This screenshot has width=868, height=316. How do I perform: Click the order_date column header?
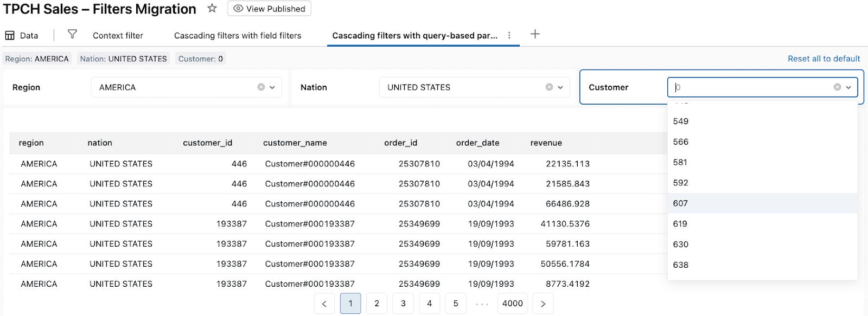[477, 143]
